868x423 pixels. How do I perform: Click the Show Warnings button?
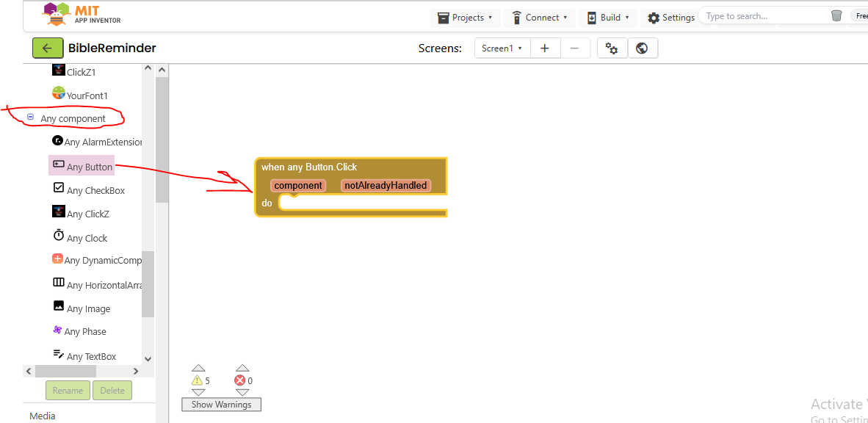tap(221, 405)
